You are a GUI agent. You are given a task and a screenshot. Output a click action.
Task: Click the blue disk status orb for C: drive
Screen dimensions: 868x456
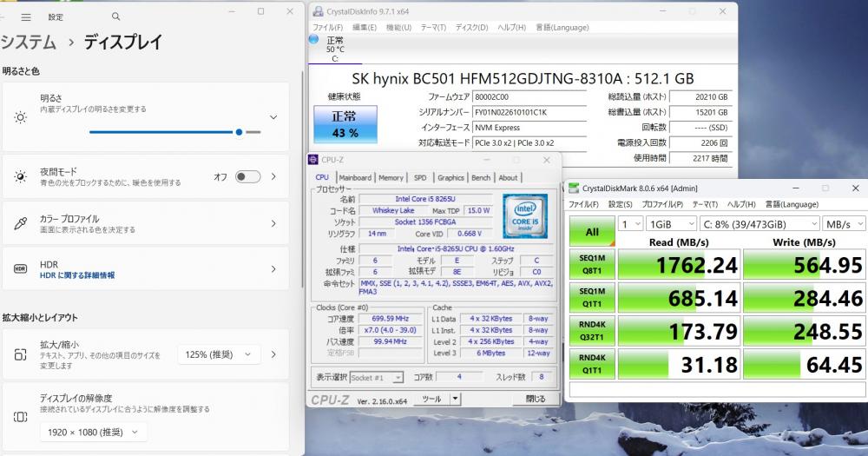[313, 39]
